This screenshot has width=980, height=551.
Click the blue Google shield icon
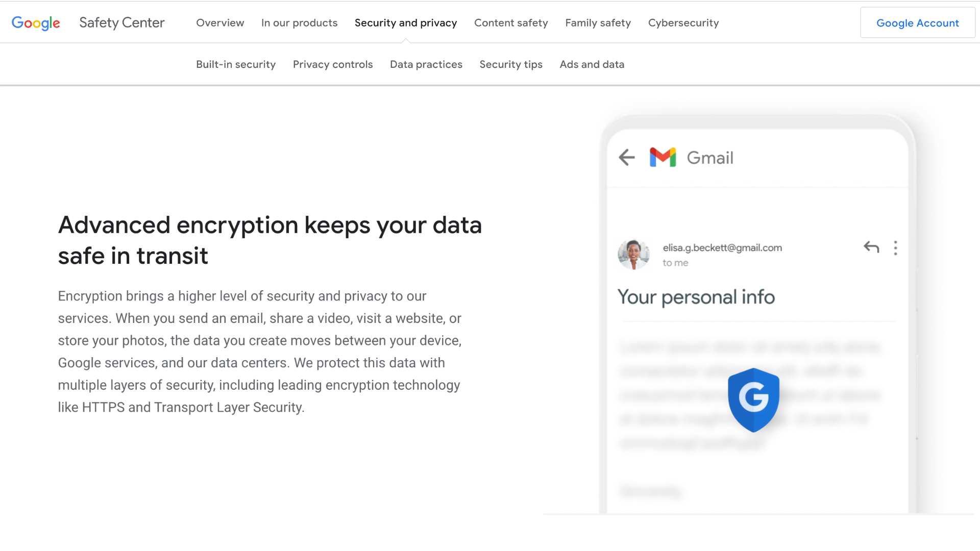(x=753, y=399)
